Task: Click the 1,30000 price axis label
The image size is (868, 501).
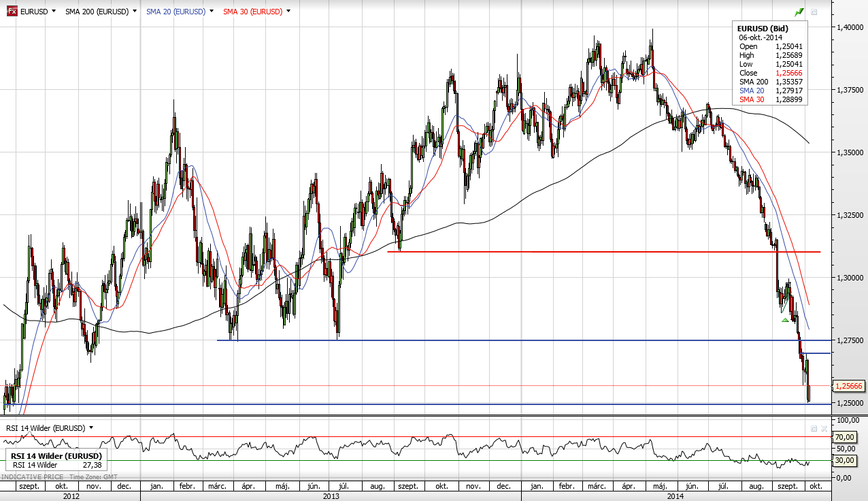Action: 849,278
